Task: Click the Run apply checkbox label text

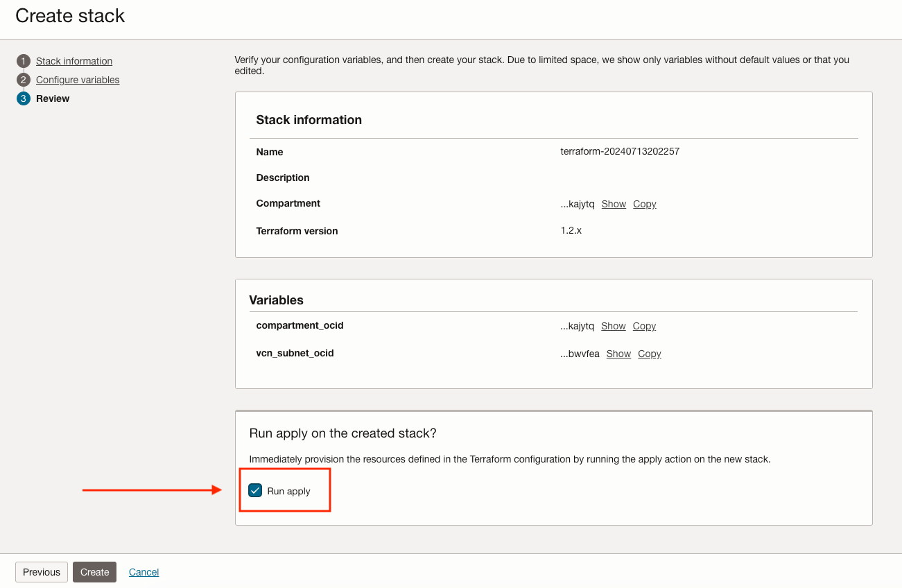Action: [x=288, y=491]
